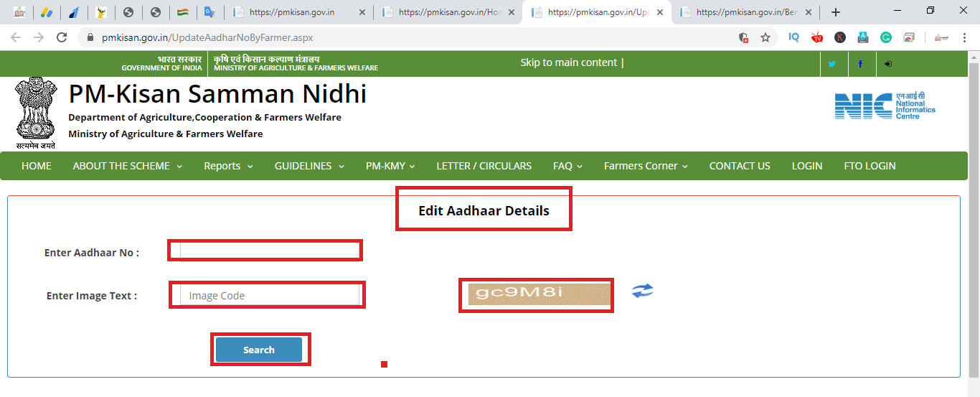This screenshot has height=397, width=980.
Task: Open FTO LOGIN page
Action: [870, 166]
